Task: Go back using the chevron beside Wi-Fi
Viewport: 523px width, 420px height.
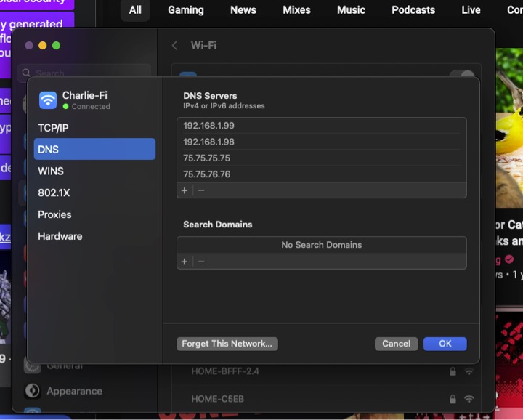Action: (x=175, y=45)
